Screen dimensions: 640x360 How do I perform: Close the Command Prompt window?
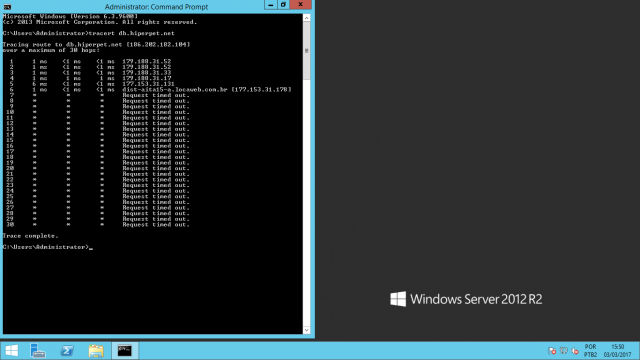300,4
